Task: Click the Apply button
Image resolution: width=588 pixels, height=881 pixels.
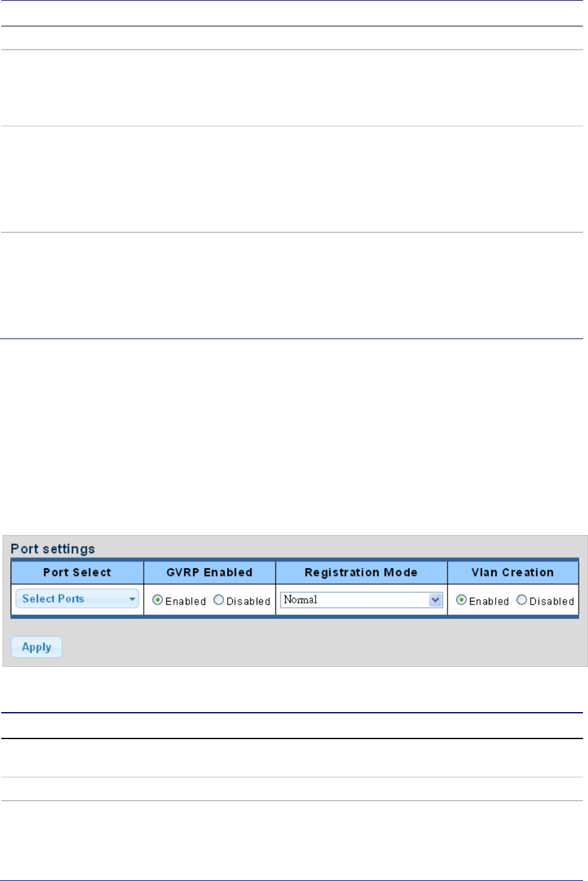Action: pos(36,647)
